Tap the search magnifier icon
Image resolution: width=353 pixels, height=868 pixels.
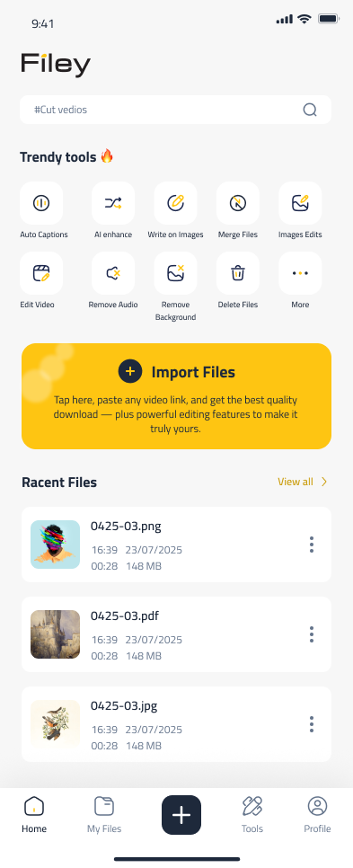coord(310,110)
